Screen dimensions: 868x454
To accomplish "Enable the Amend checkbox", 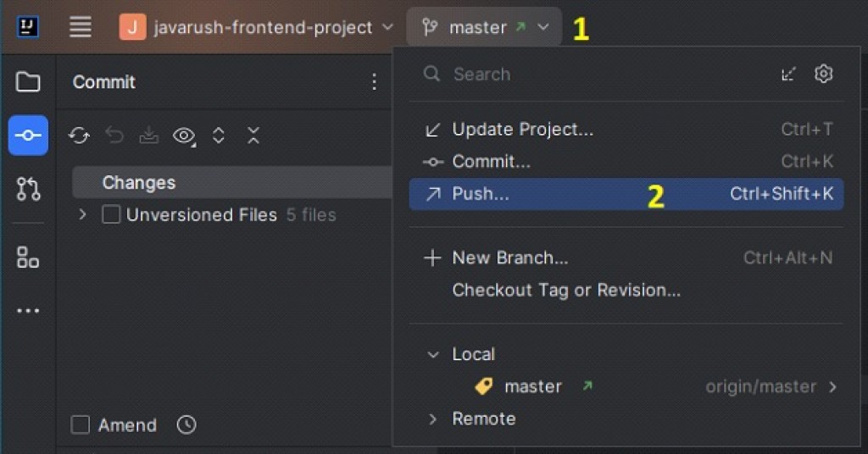I will tap(81, 425).
